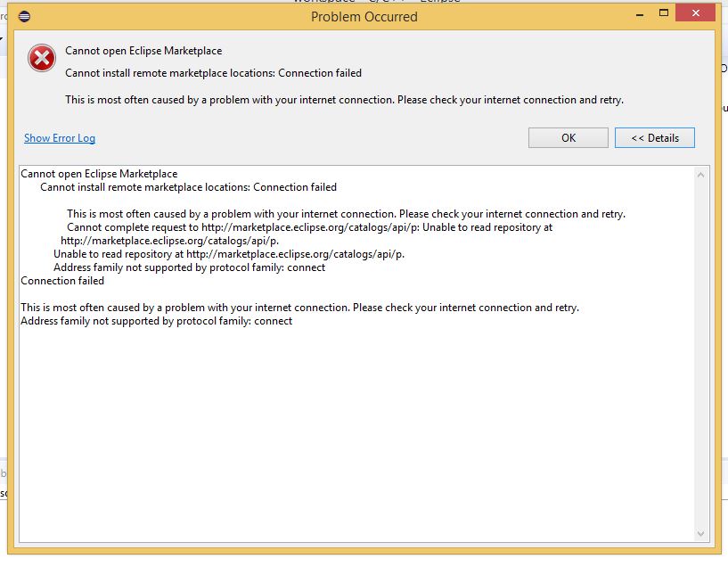Select the standalone "Connection failed" line in details
The height and width of the screenshot is (567, 728).
point(62,281)
